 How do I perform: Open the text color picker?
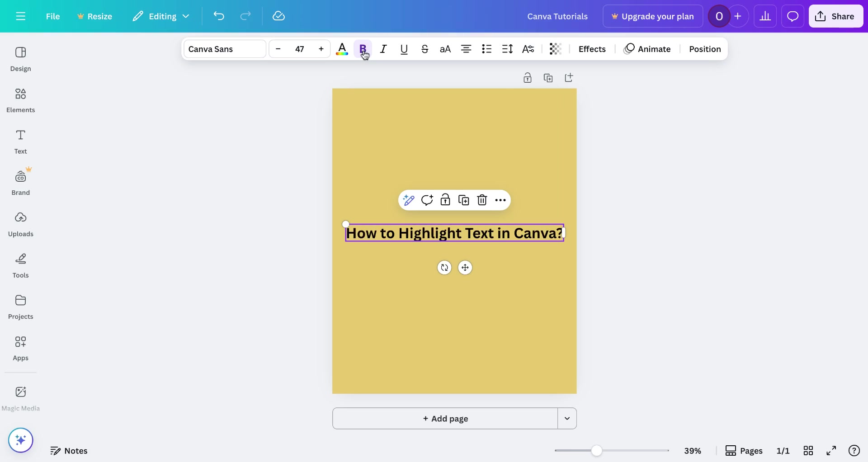[342, 49]
